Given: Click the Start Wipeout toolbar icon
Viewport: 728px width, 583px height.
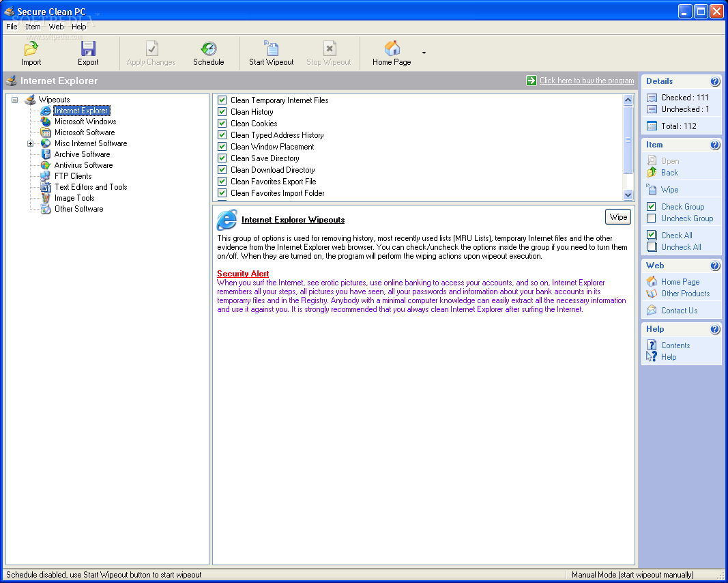Looking at the screenshot, I should pos(271,48).
